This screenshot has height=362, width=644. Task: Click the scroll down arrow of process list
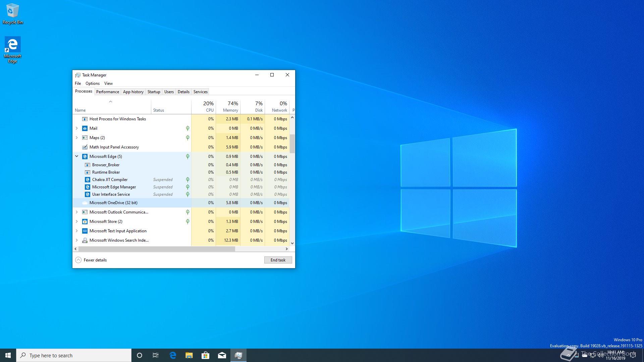coord(292,243)
